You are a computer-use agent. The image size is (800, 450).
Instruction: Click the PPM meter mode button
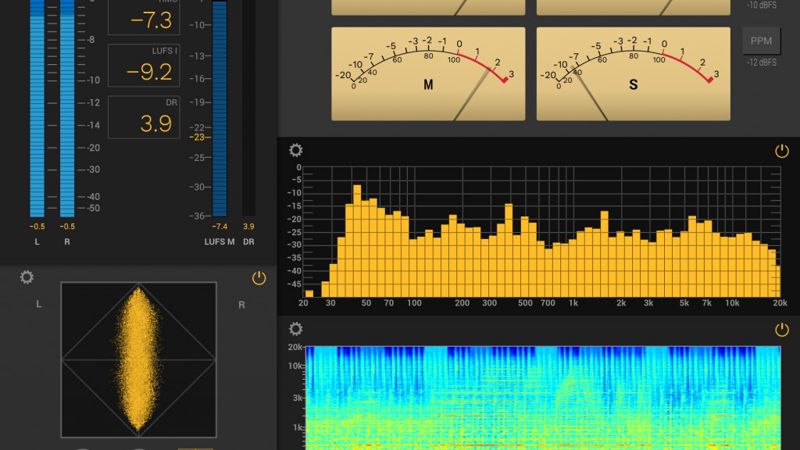[x=761, y=41]
